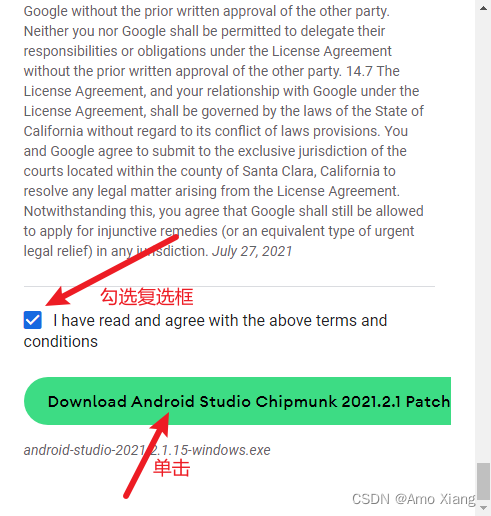Click the red arrowhead pointing at the checkbox
The height and width of the screenshot is (516, 491).
(59, 297)
